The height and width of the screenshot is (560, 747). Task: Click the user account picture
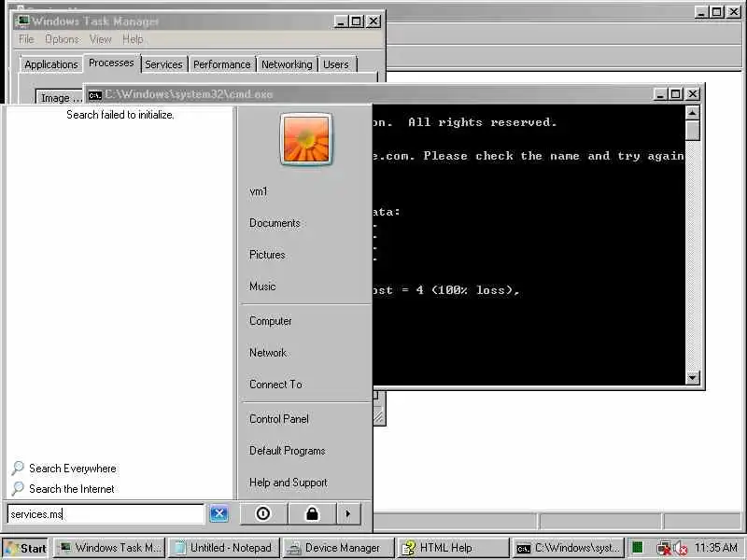point(306,139)
